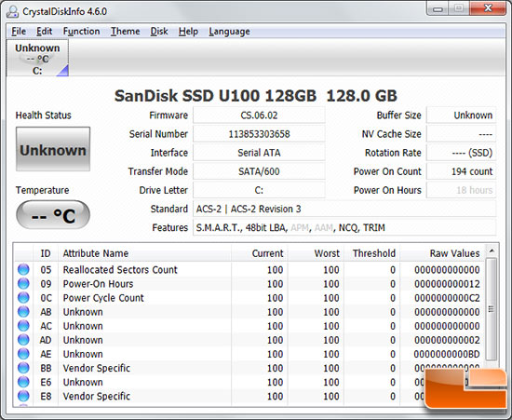
Task: Click raw value 000000000002 in AD row
Action: [447, 340]
